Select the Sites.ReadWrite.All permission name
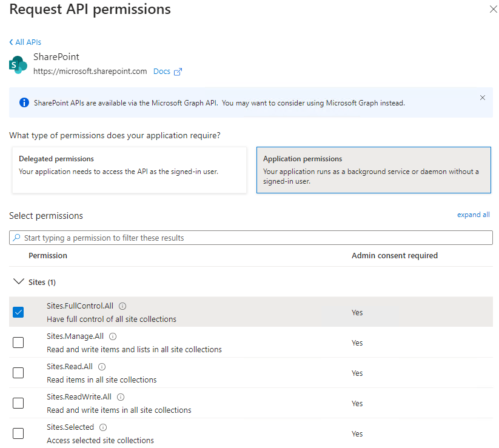Screen dimensions: 499x448 tap(79, 396)
